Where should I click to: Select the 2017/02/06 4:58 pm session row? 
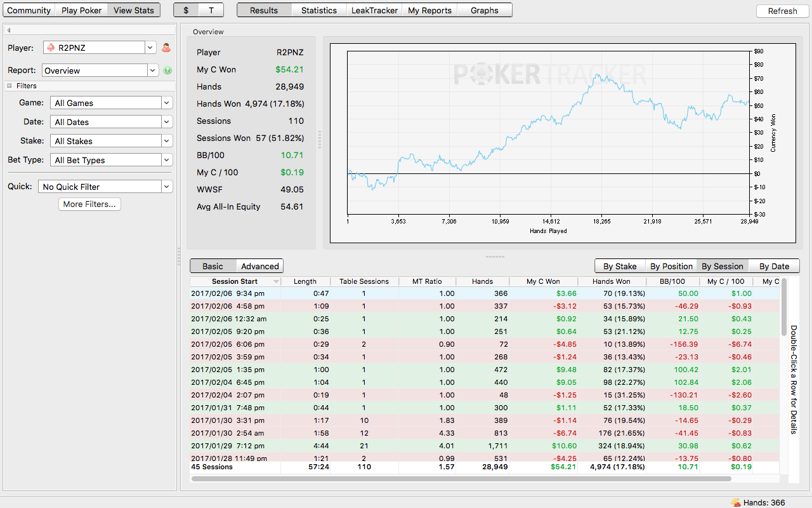(485, 306)
